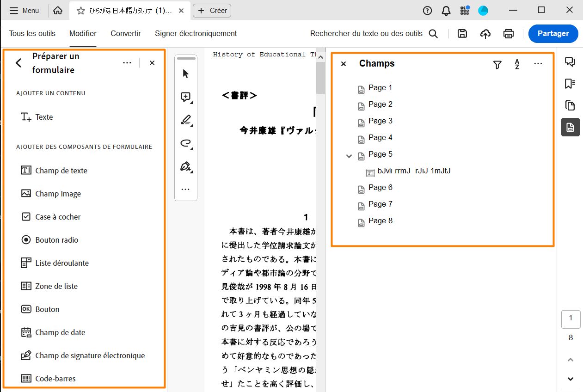Screen dimensions: 583x392
Task: Pick the freehand drawing tool
Action: pyautogui.click(x=185, y=143)
